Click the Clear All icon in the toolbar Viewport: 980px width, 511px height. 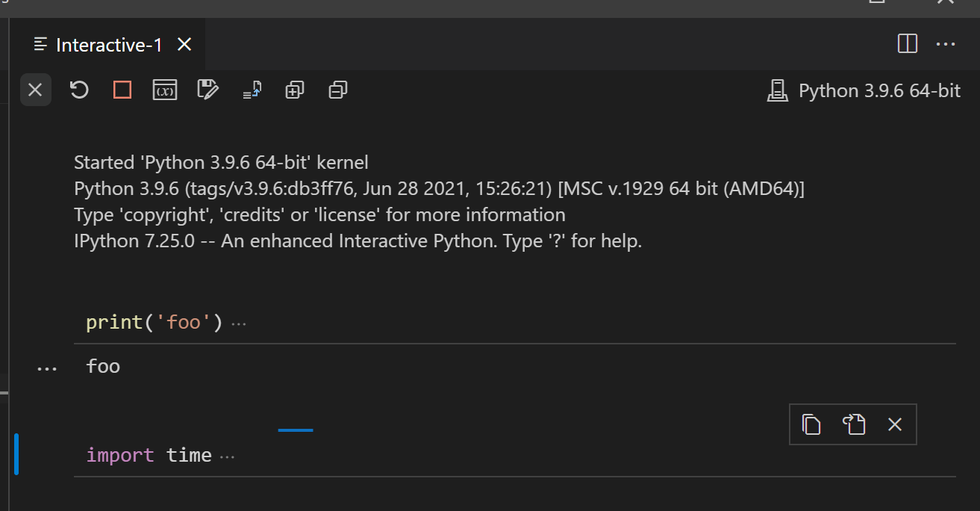tap(35, 90)
